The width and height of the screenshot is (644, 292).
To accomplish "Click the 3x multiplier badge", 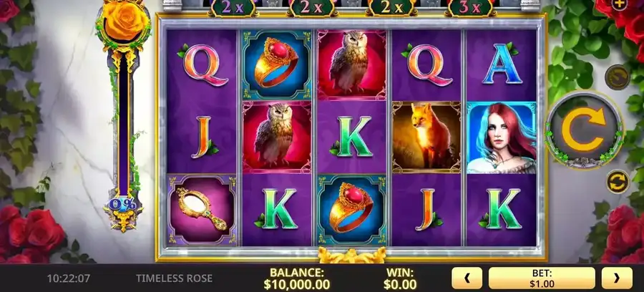I will pos(469,7).
